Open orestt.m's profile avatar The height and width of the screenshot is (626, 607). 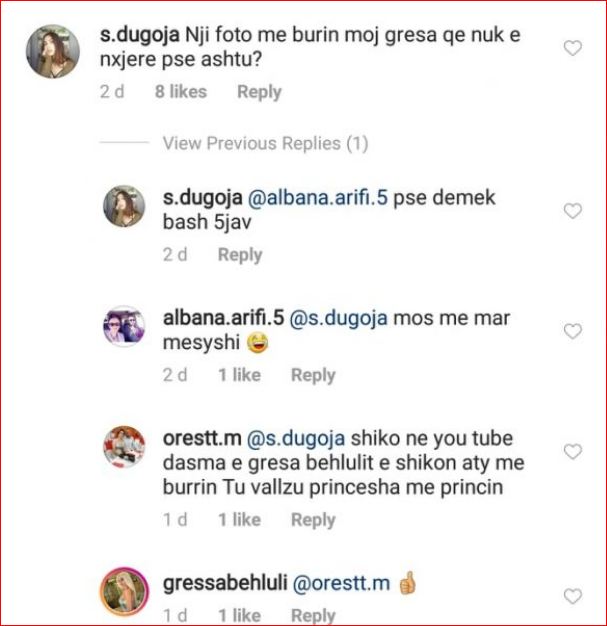point(124,446)
